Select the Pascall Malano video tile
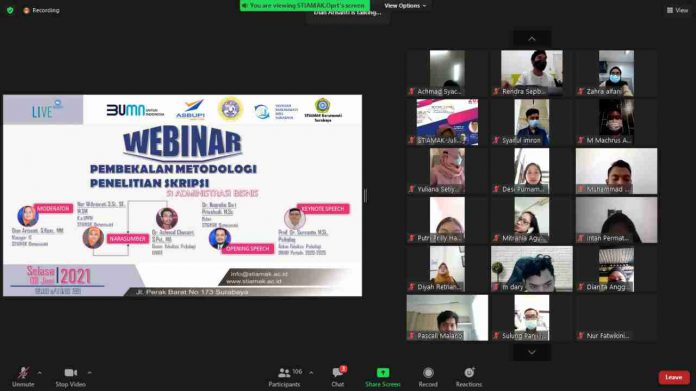 click(x=447, y=318)
